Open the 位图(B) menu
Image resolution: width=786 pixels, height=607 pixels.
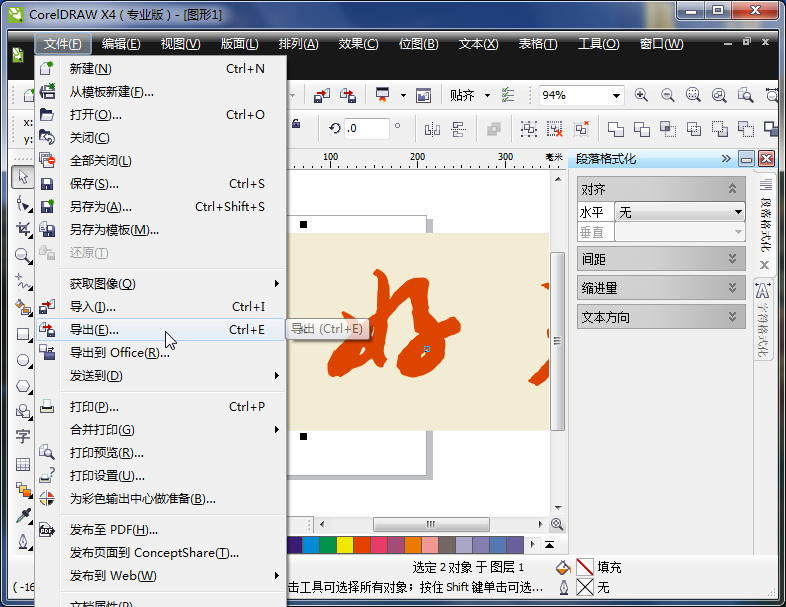418,44
